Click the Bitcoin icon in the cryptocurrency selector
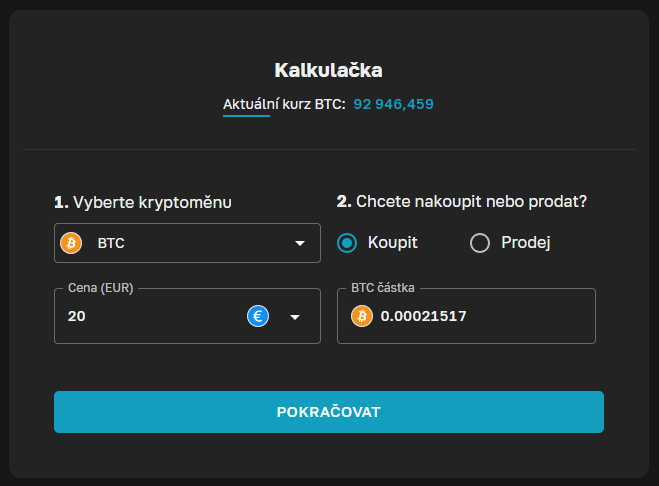659x486 pixels. 71,243
